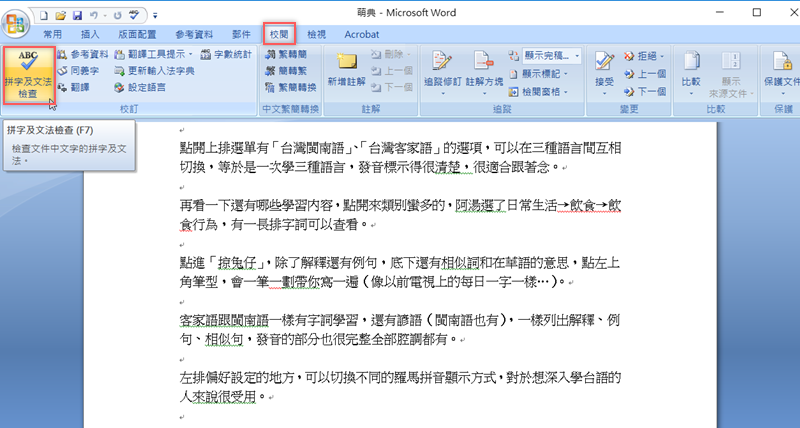This screenshot has height=428, width=800.
Task: Open the 檢視 ribbon tab
Action: coord(316,34)
